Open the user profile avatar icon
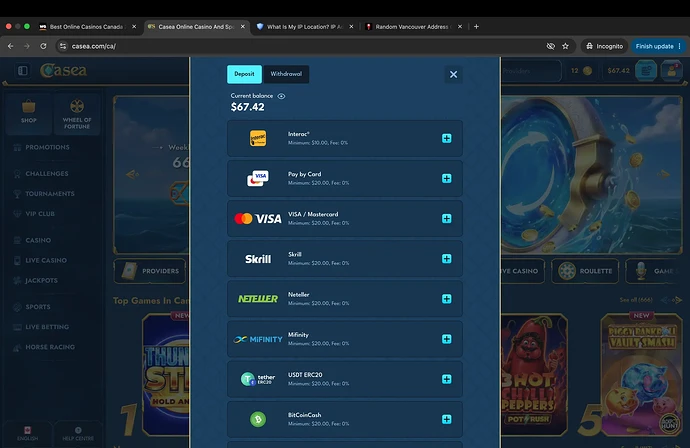690x448 pixels. point(672,70)
